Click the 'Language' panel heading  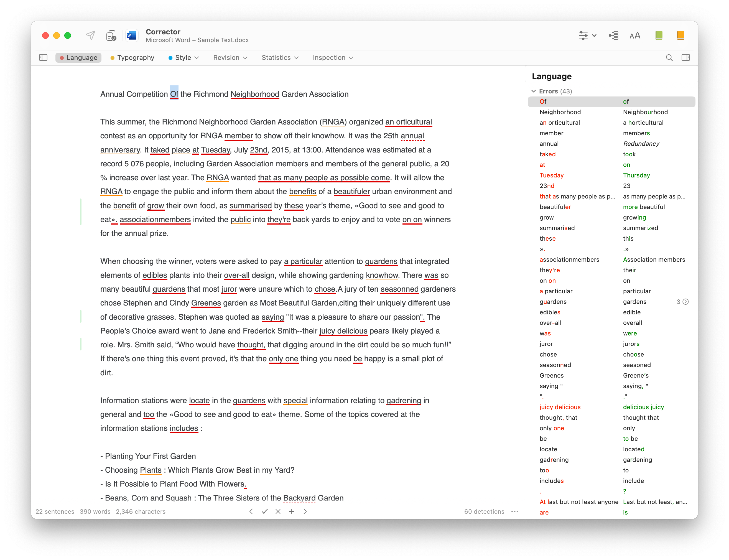point(552,76)
